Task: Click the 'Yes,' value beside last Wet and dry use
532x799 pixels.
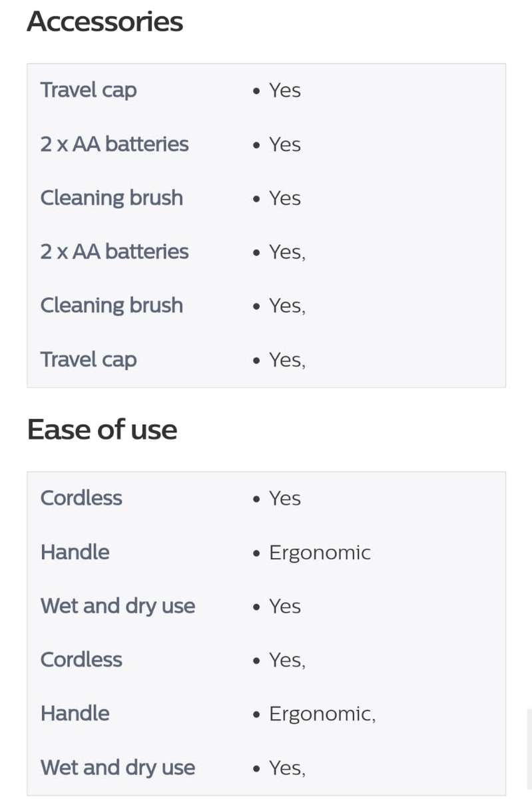Action: (287, 768)
